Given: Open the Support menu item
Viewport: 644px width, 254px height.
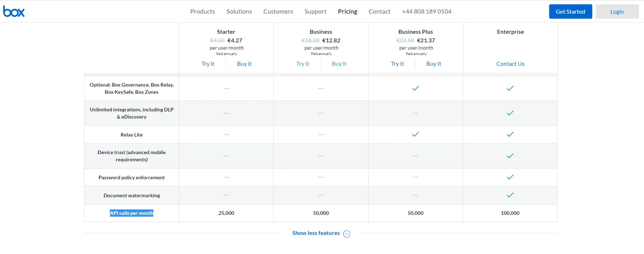Looking at the screenshot, I should point(315,11).
